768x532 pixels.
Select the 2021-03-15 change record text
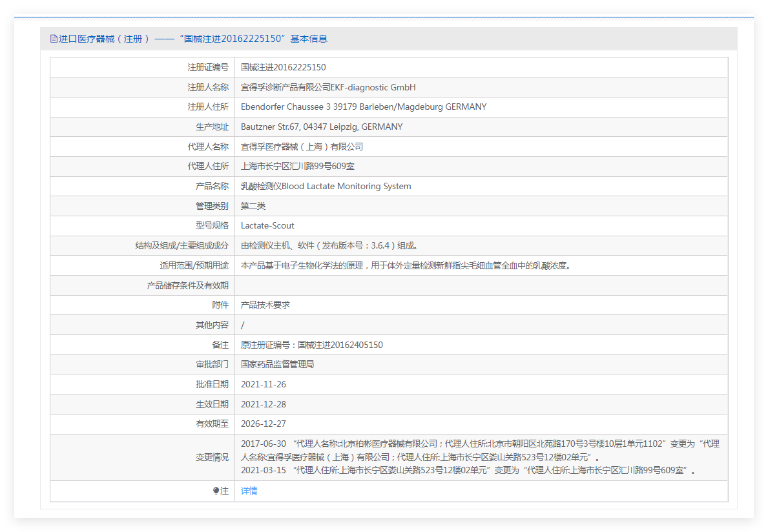[x=468, y=470]
